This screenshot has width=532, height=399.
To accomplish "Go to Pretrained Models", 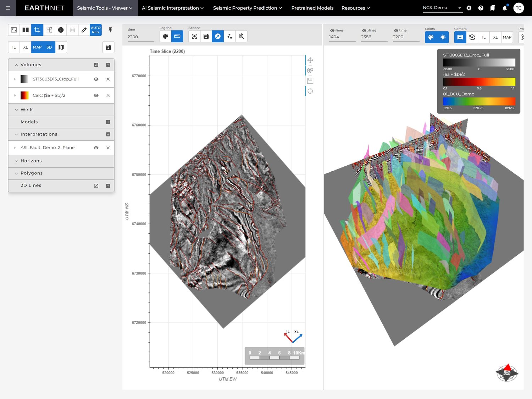I will pos(312,8).
